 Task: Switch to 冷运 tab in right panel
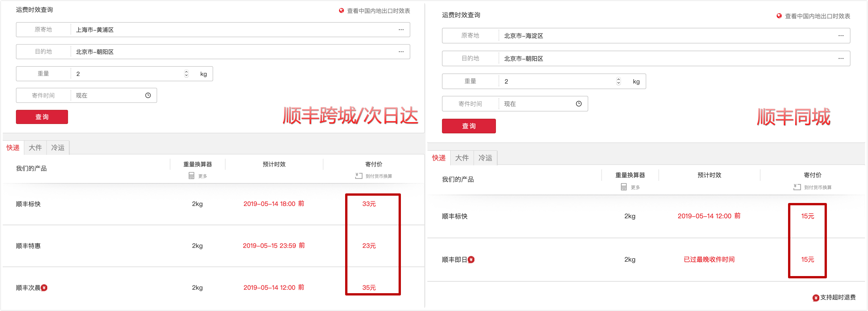pos(485,158)
